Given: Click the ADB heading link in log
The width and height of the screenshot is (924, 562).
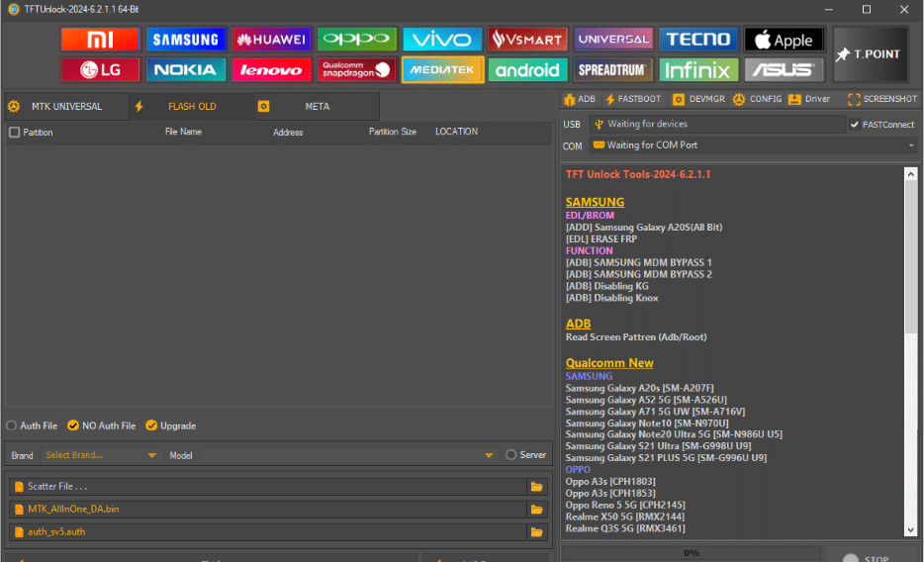Looking at the screenshot, I should (578, 324).
